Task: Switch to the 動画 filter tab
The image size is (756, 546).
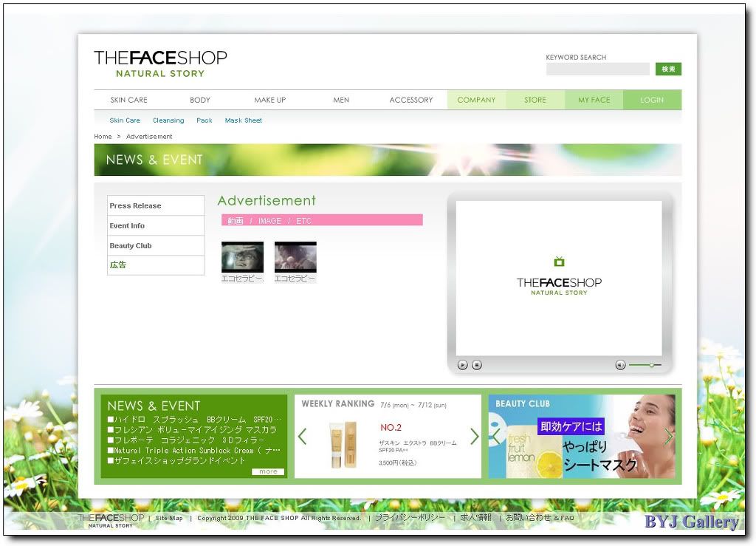Action: tap(236, 220)
